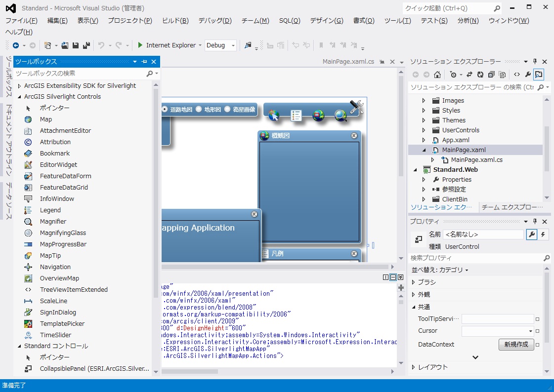This screenshot has width=554, height=392.
Task: Close the Toolbox panel
Action: point(154,62)
